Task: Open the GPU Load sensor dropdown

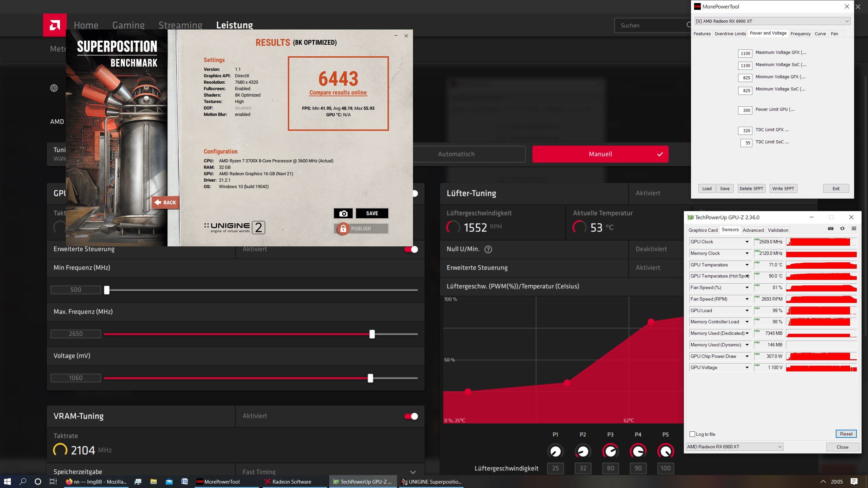Action: (747, 311)
